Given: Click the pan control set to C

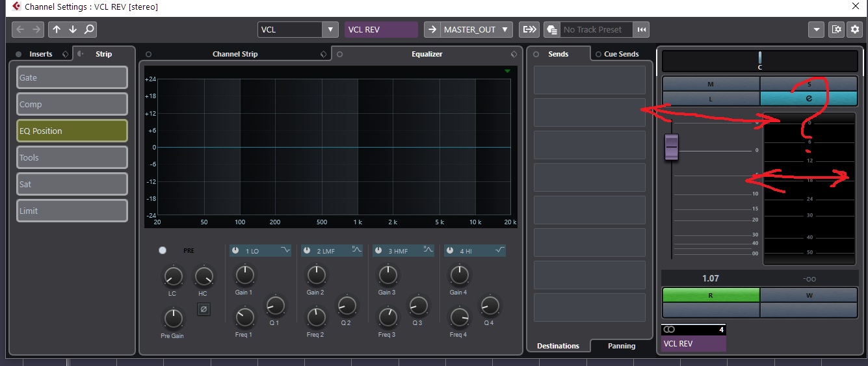Looking at the screenshot, I should (760, 61).
